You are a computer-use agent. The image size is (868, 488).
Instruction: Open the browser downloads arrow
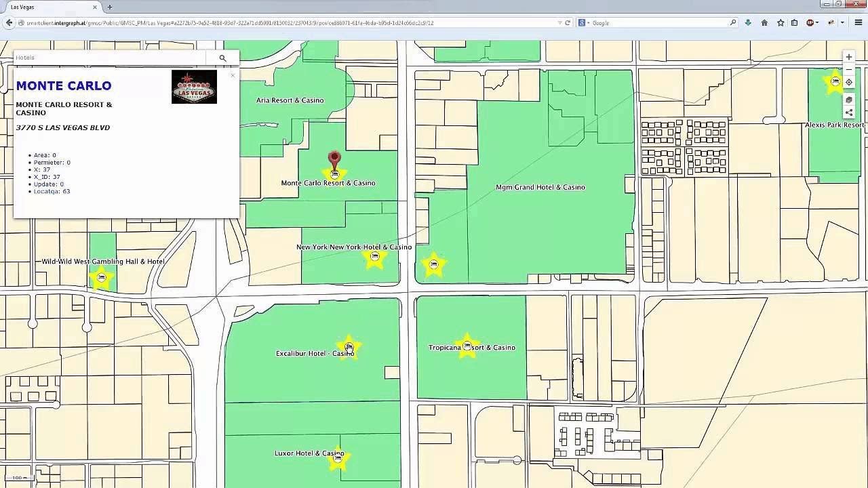click(748, 23)
